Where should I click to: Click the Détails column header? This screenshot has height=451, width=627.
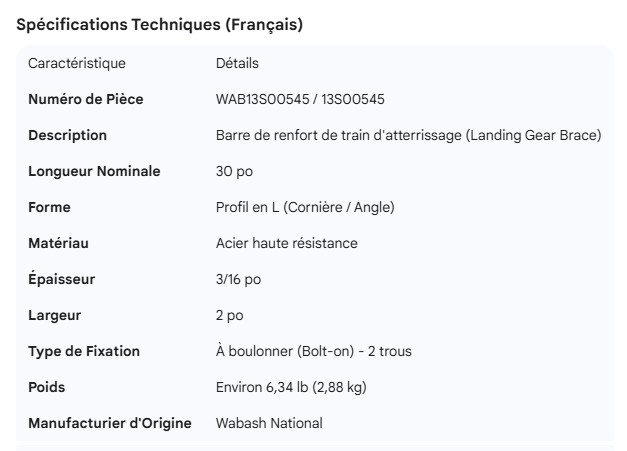coord(237,64)
